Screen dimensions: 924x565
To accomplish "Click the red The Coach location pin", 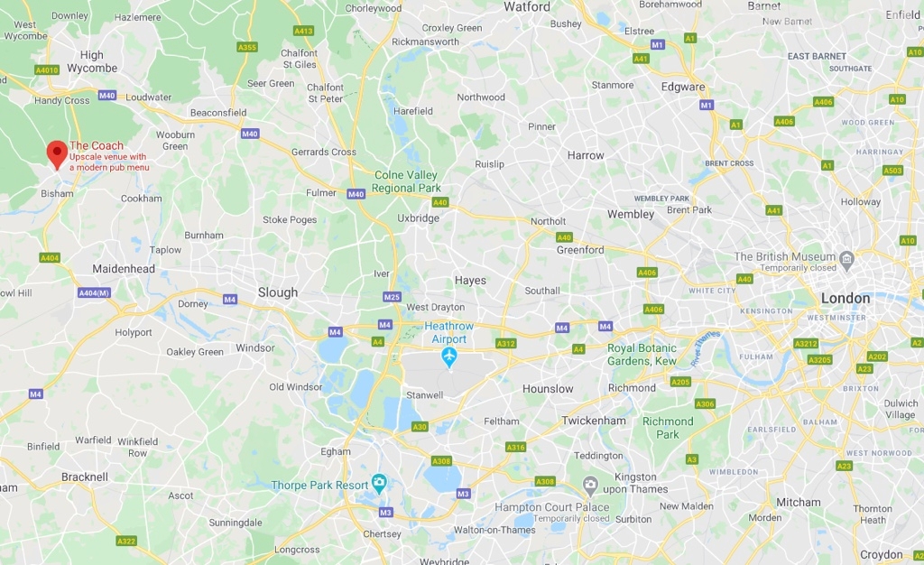I will click(57, 155).
